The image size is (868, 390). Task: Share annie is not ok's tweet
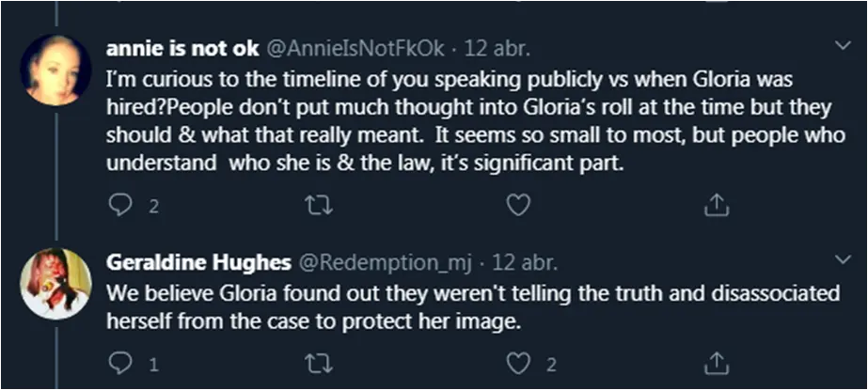tap(714, 204)
